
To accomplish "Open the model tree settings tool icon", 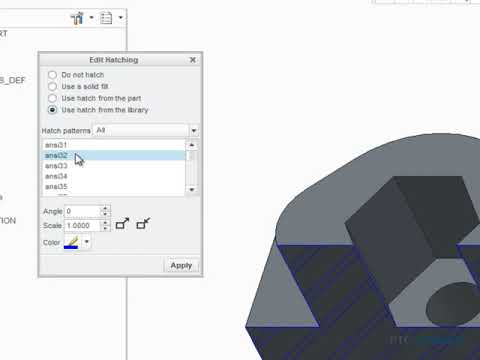I will pos(77,18).
